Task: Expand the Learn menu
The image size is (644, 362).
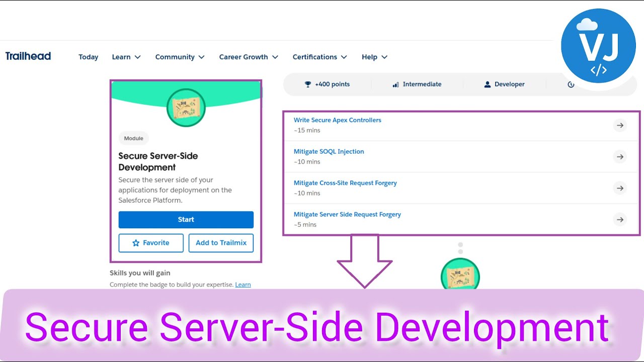Action: [x=126, y=57]
